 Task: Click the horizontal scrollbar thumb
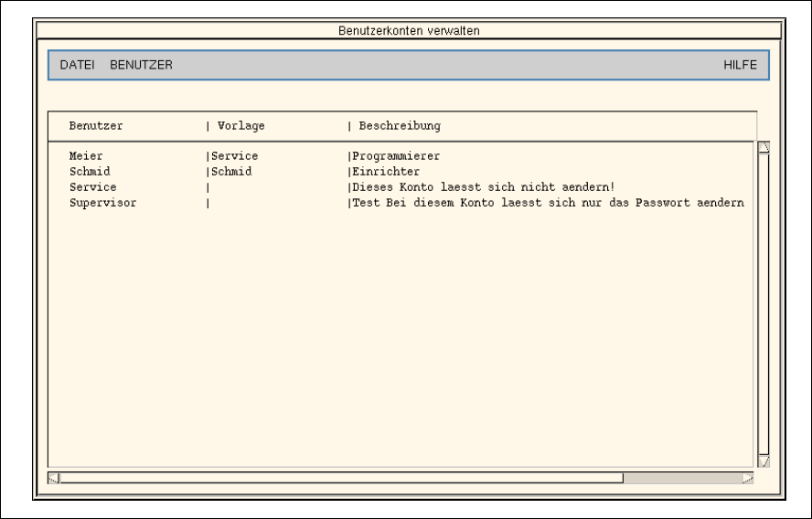[x=340, y=477]
